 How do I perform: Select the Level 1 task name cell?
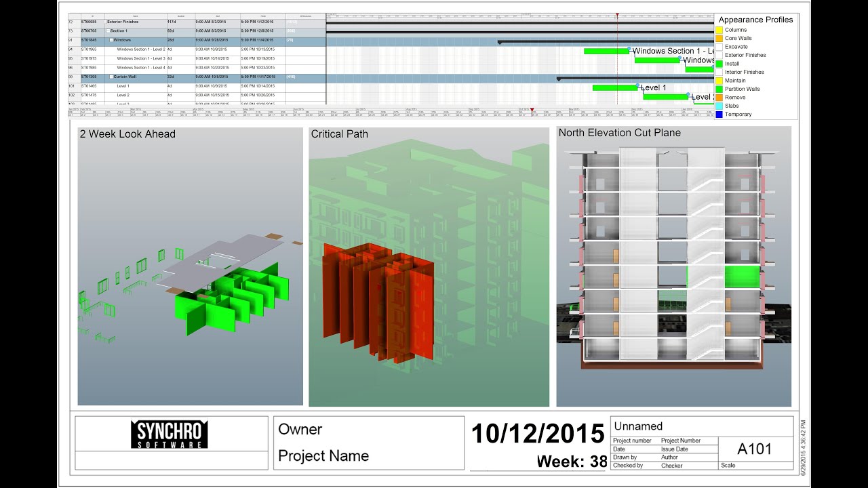pos(136,86)
